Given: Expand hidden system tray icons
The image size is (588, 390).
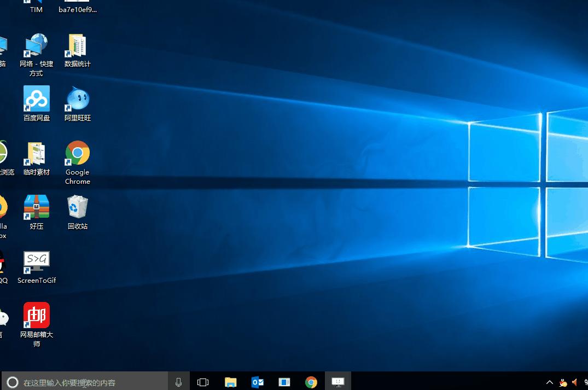Looking at the screenshot, I should point(549,383).
